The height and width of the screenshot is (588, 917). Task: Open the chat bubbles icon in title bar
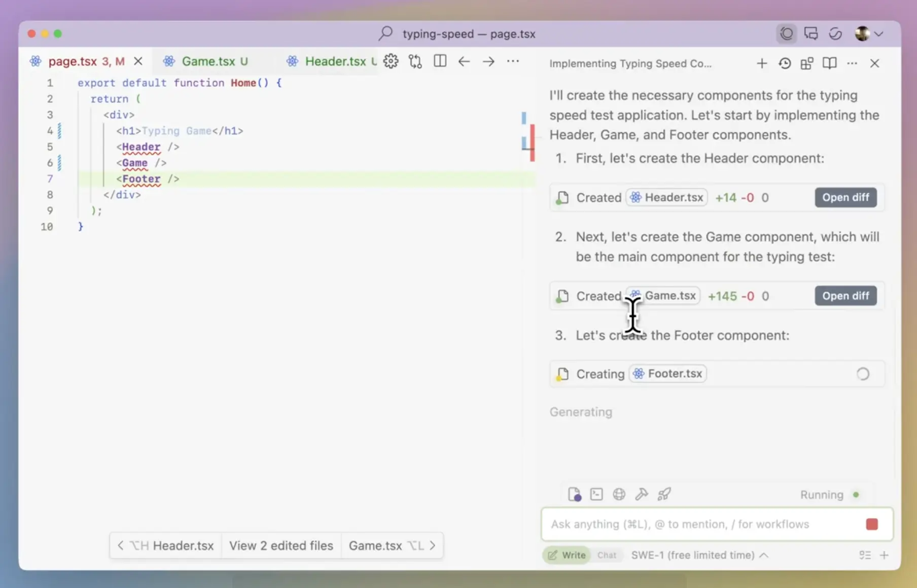[x=811, y=33]
